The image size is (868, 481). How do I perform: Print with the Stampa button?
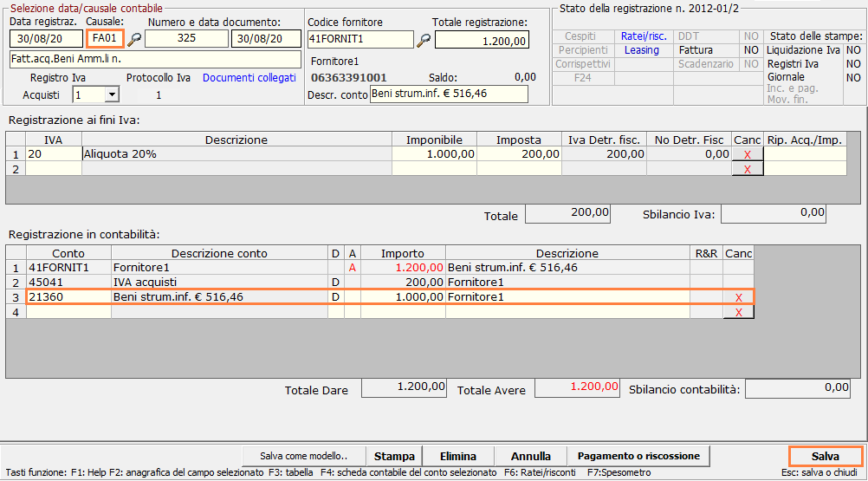pos(394,456)
